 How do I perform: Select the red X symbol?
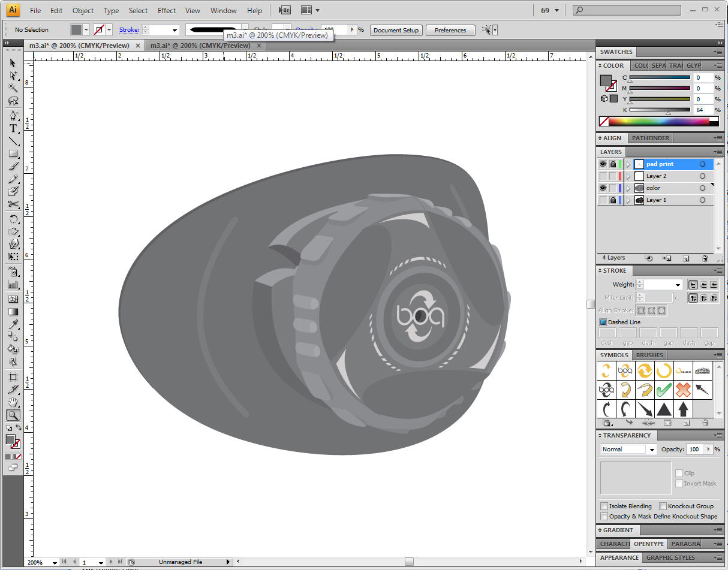click(x=683, y=390)
